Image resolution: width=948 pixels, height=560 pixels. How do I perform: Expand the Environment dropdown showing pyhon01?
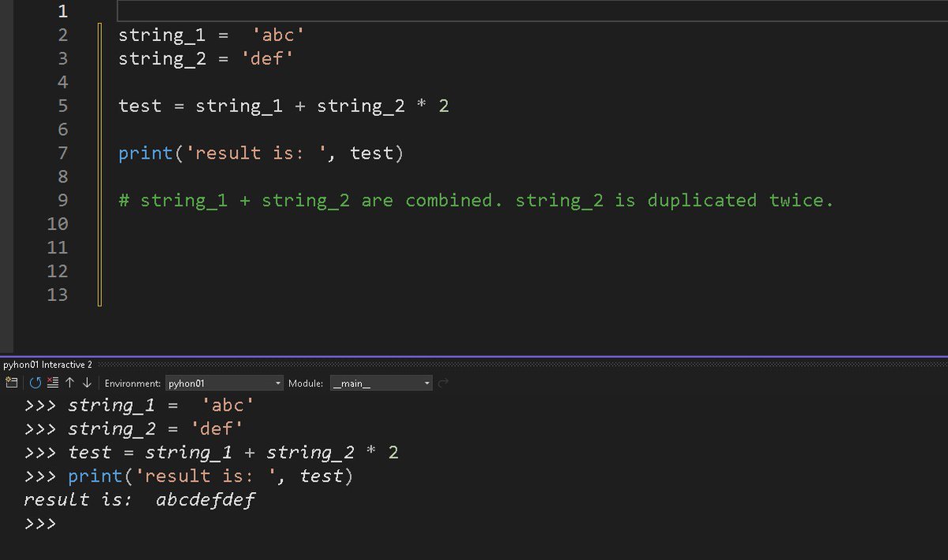point(278,382)
